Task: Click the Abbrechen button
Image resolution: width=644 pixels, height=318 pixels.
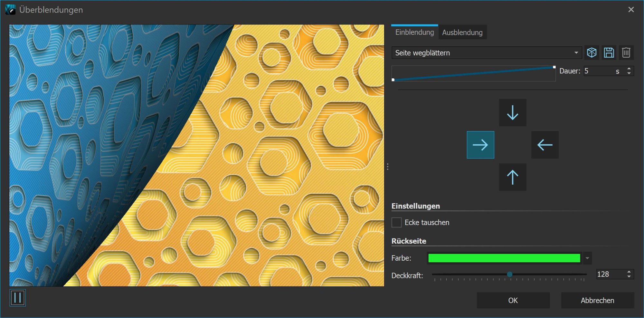Action: click(597, 300)
